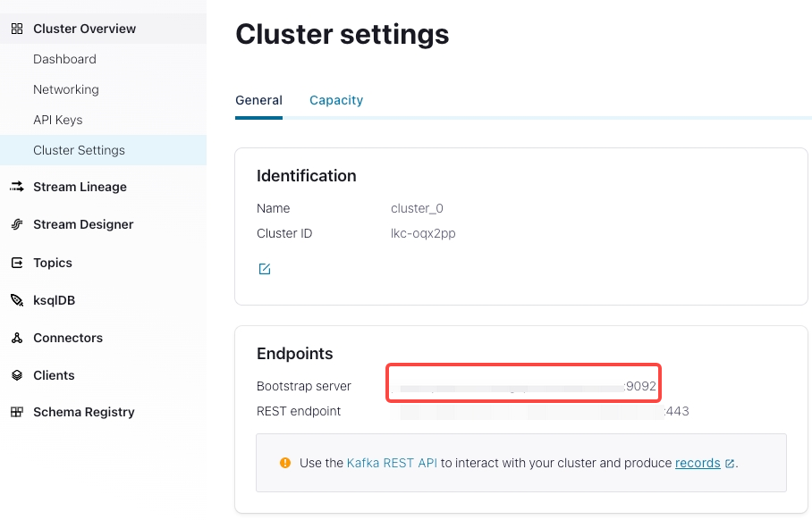
Task: Select the General tab
Action: [258, 100]
